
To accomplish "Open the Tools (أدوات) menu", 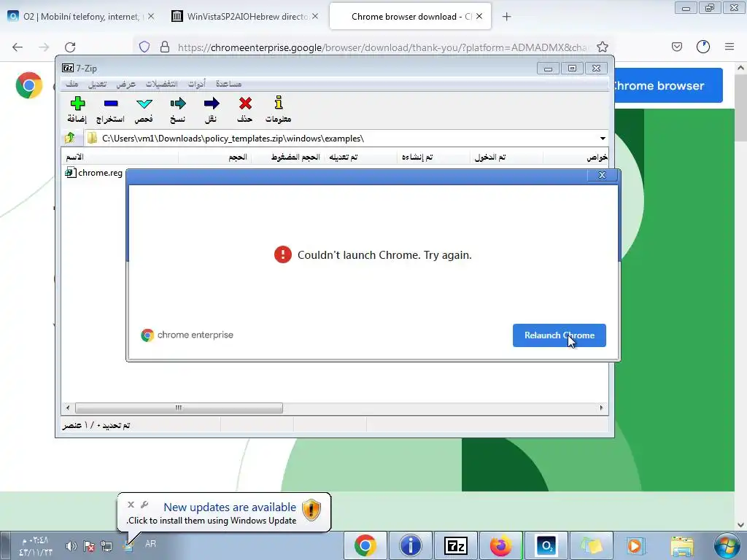I will [196, 84].
